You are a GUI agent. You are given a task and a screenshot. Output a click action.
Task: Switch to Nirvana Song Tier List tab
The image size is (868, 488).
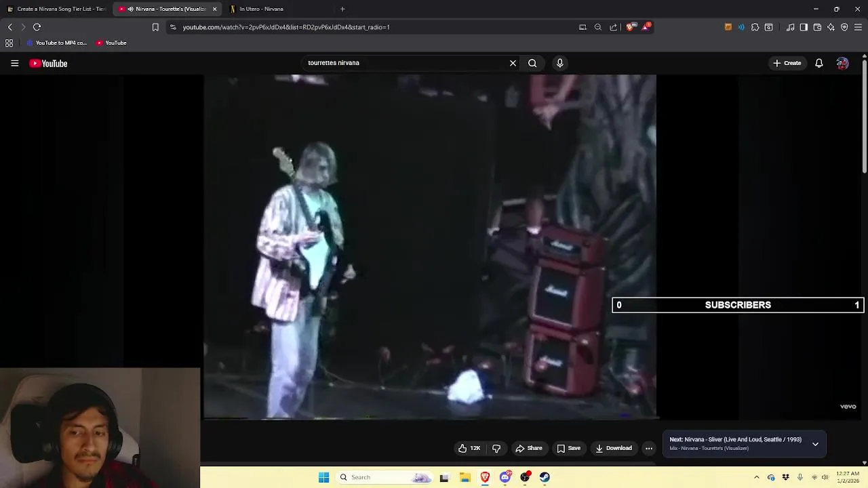point(57,9)
